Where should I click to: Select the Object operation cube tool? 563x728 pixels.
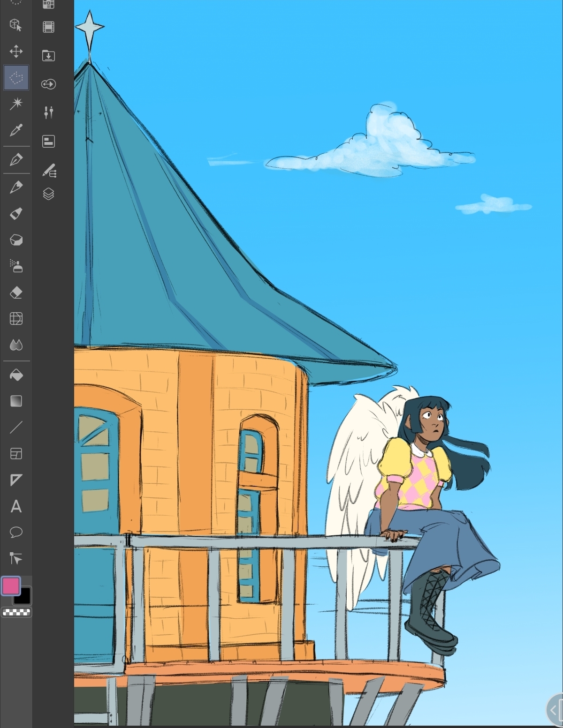(16, 25)
